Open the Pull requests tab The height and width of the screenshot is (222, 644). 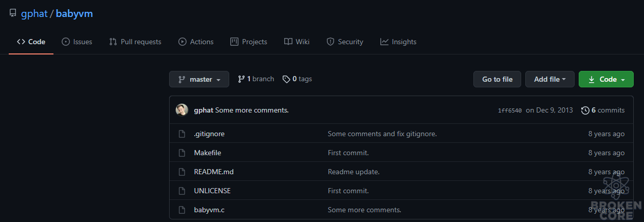click(135, 42)
